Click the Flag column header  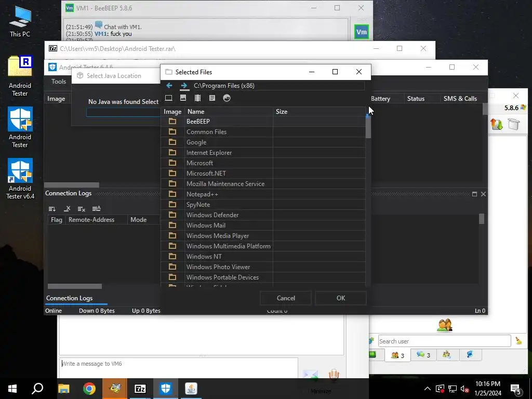[56, 220]
